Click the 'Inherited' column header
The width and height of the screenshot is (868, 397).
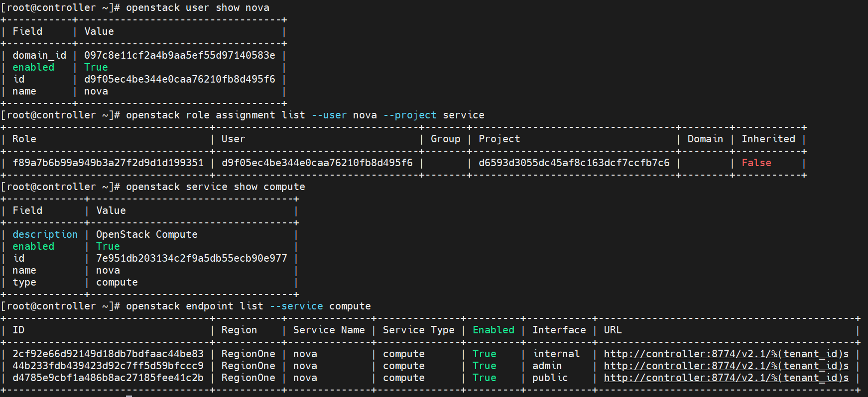(x=768, y=139)
